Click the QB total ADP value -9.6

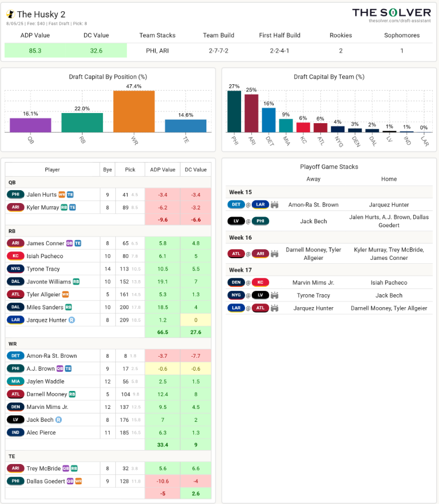click(162, 220)
